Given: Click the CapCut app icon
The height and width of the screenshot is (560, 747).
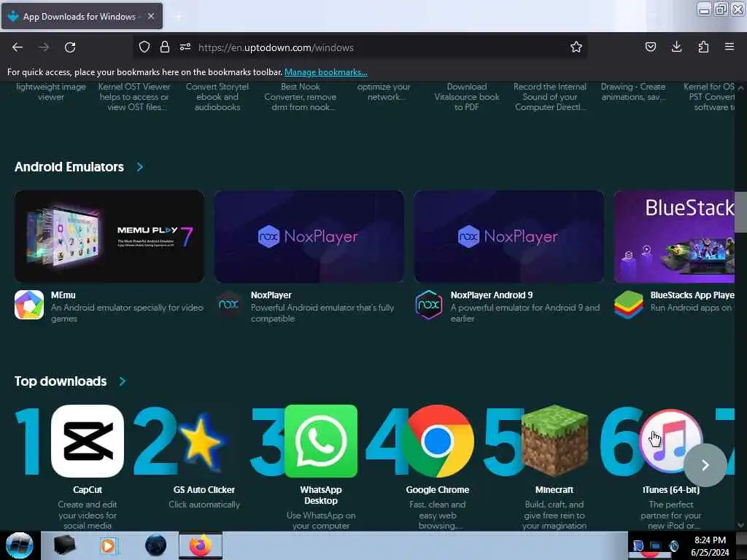Looking at the screenshot, I should tap(88, 441).
